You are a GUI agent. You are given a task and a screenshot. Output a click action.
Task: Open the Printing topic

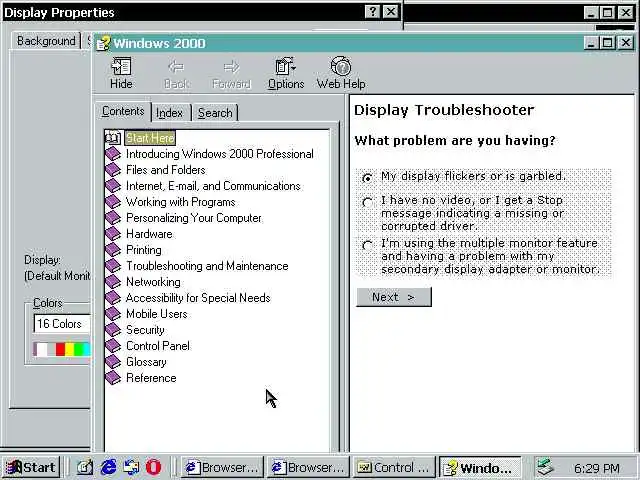pyautogui.click(x=144, y=250)
